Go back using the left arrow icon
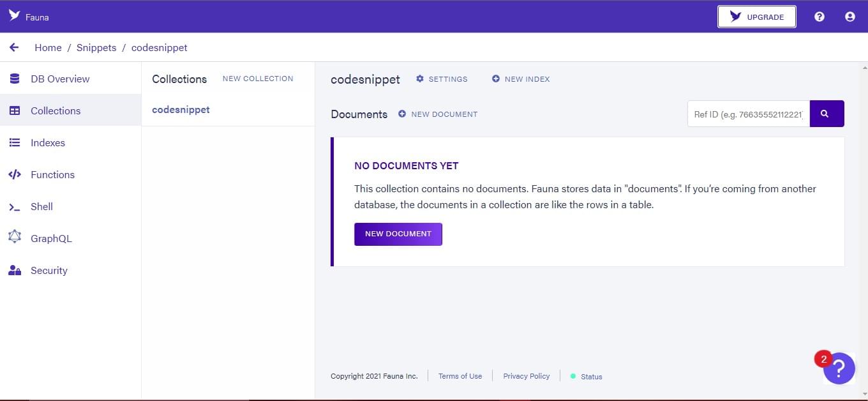 [x=14, y=47]
